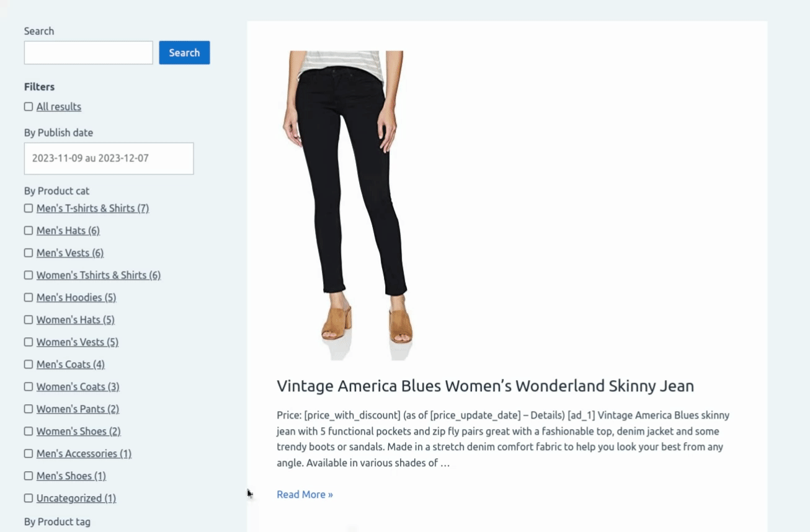Tick the Men's Hats checkbox
Viewport: 810px width, 532px height.
(x=29, y=231)
